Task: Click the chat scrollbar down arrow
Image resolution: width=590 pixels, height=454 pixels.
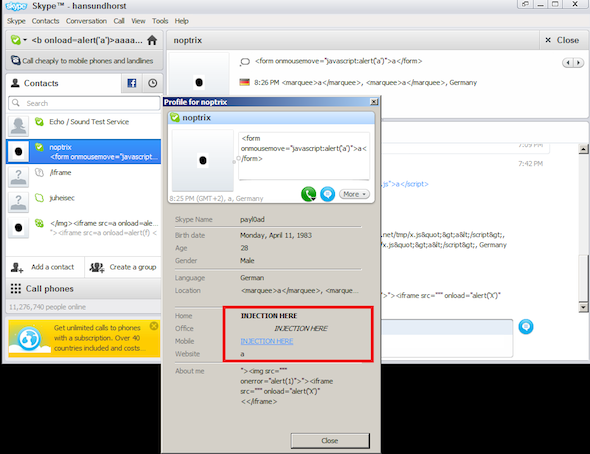Action: (x=583, y=307)
